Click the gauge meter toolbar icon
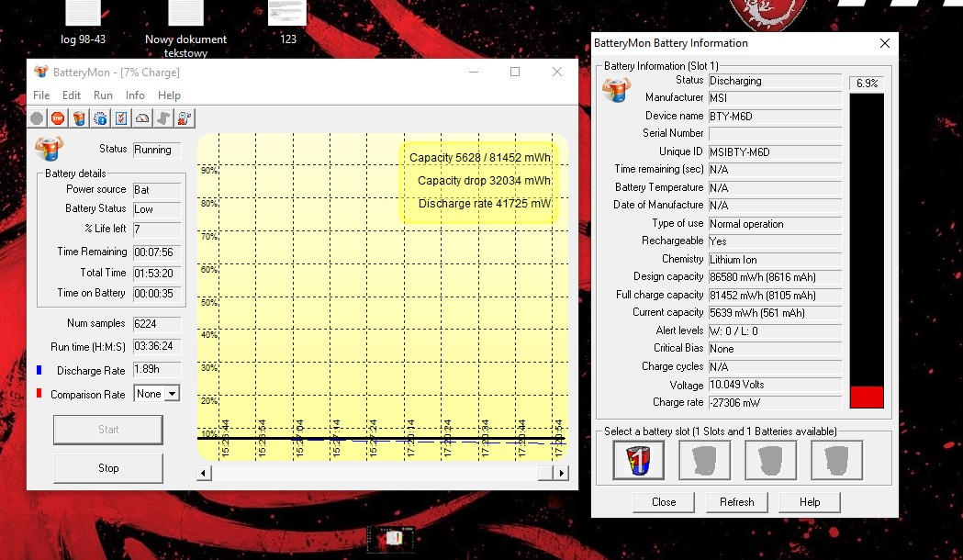Screen dimensions: 963x560 point(142,118)
